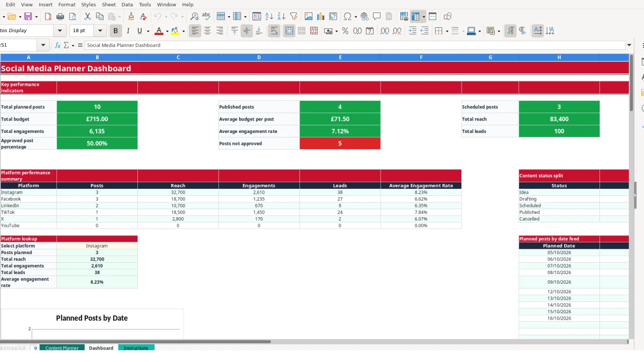Click the Formula equals button
644x362 pixels.
tap(80, 46)
